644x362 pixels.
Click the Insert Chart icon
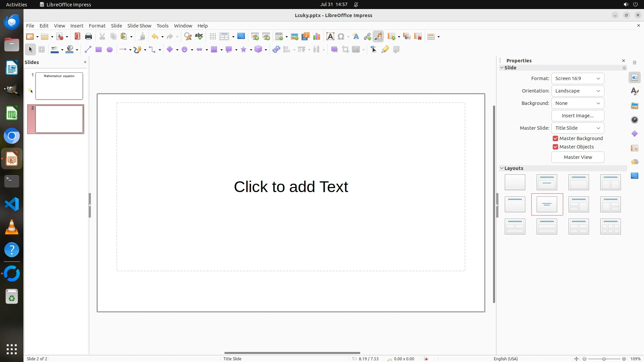coord(316,37)
